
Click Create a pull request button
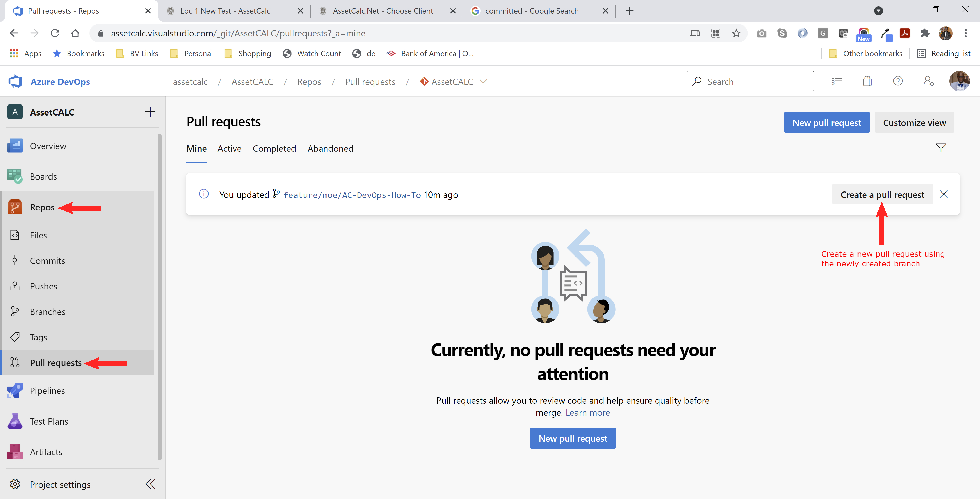pyautogui.click(x=882, y=194)
